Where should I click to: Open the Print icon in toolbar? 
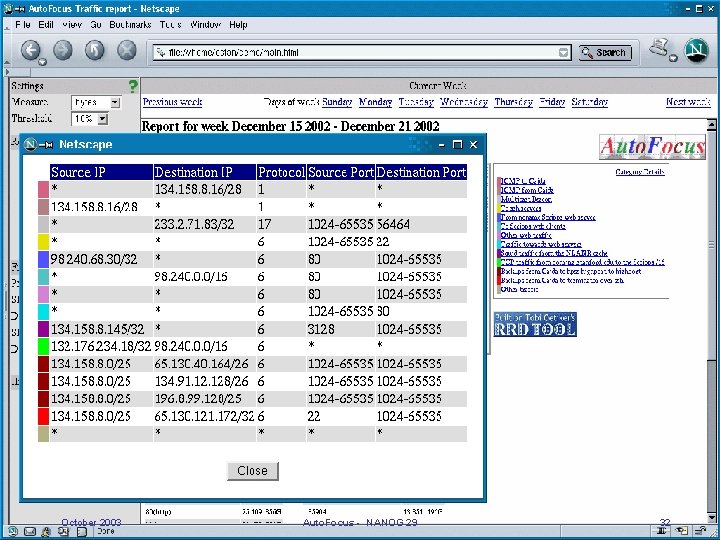tap(659, 48)
